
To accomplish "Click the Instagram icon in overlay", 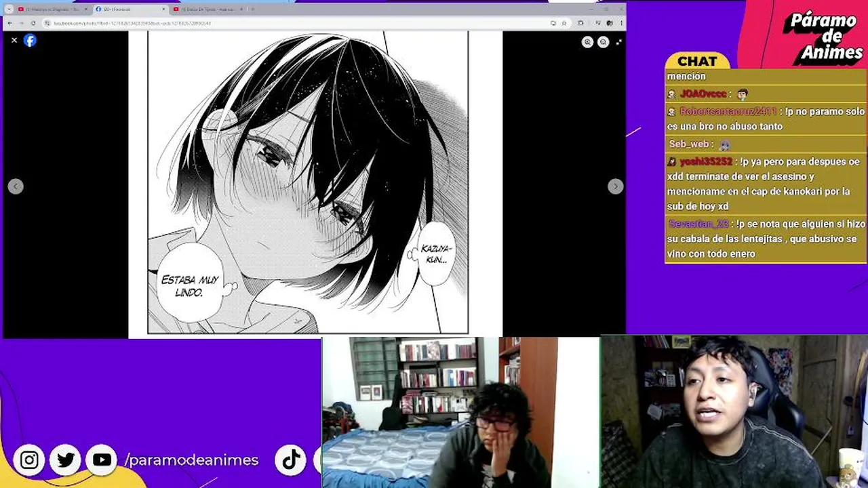I will pyautogui.click(x=29, y=460).
